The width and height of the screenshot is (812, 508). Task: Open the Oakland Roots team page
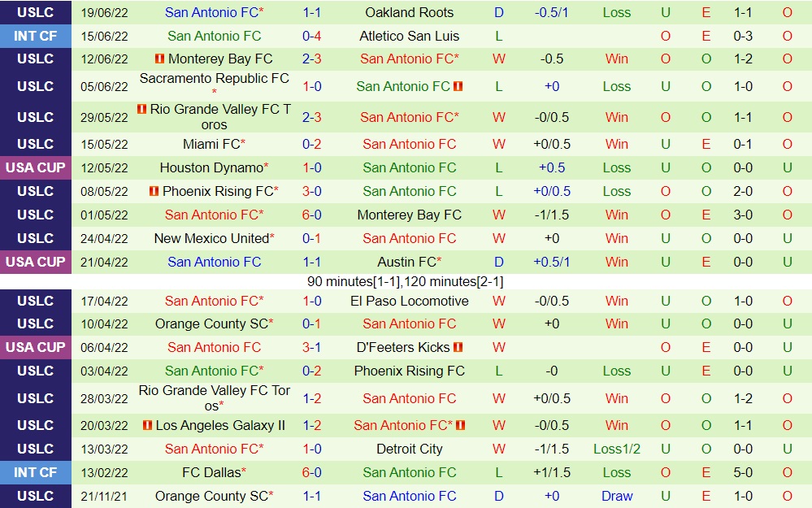tap(410, 13)
